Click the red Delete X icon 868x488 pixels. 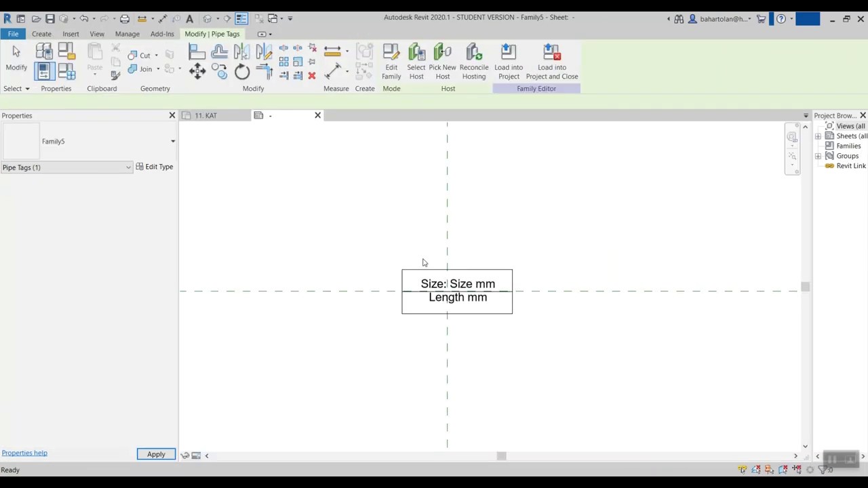point(312,75)
